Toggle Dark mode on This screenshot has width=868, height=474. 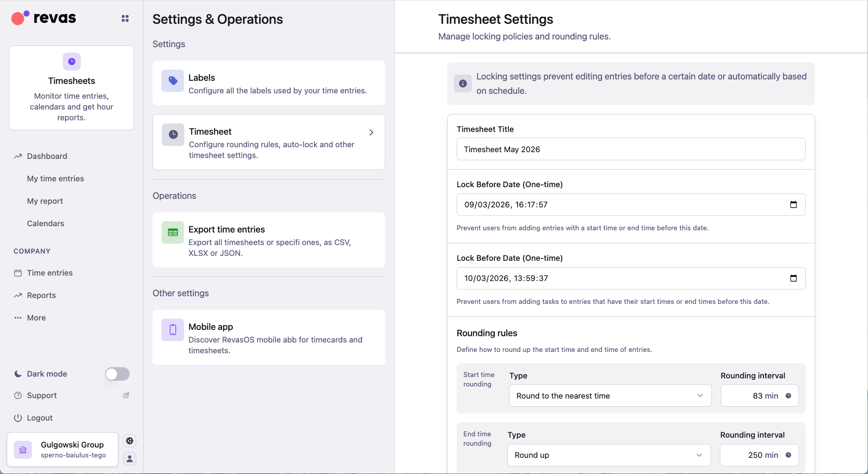click(x=117, y=374)
